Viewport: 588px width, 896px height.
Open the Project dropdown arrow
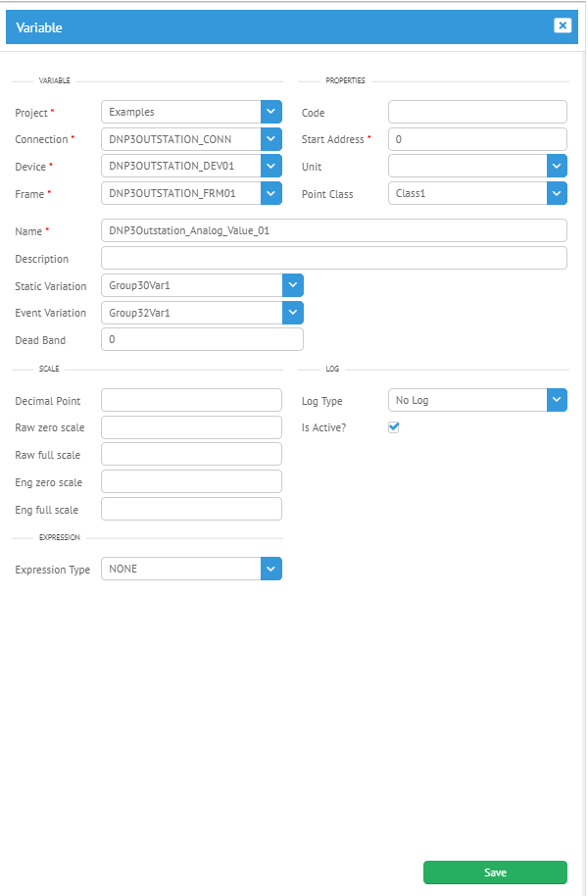[x=271, y=112]
